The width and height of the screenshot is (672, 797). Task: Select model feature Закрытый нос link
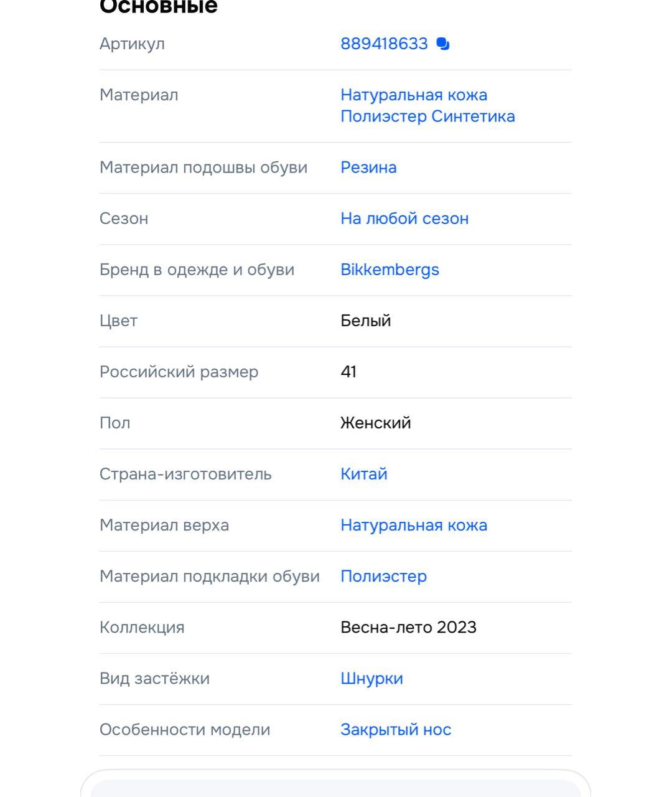click(395, 729)
